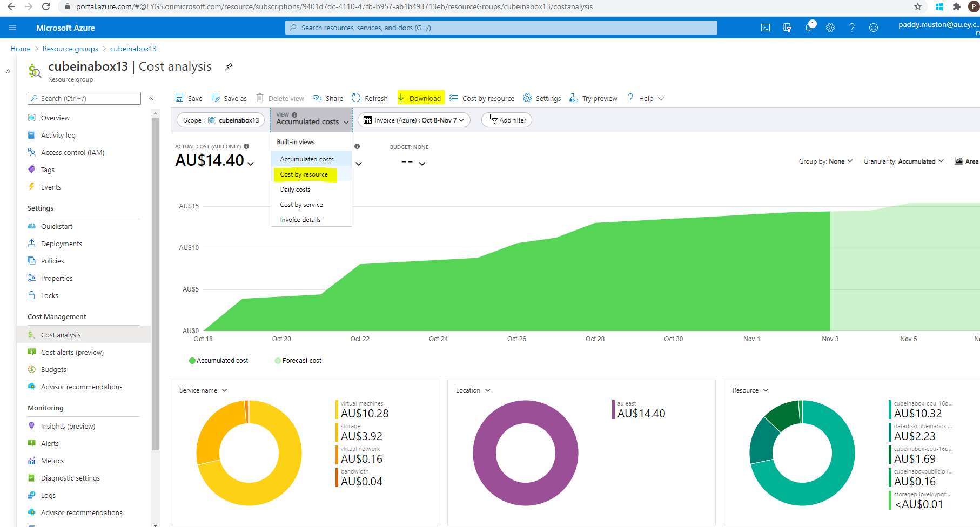This screenshot has height=527, width=980.
Task: Click Try preview in the toolbar
Action: [x=593, y=98]
